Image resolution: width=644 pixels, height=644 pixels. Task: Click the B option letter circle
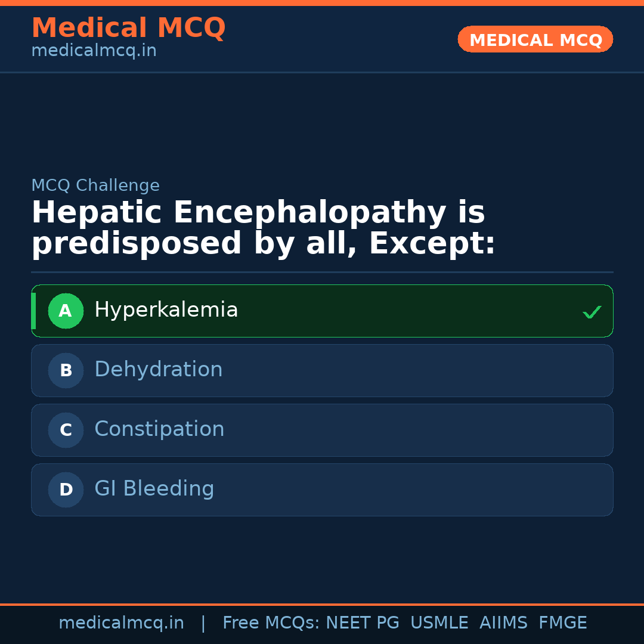[x=66, y=370]
